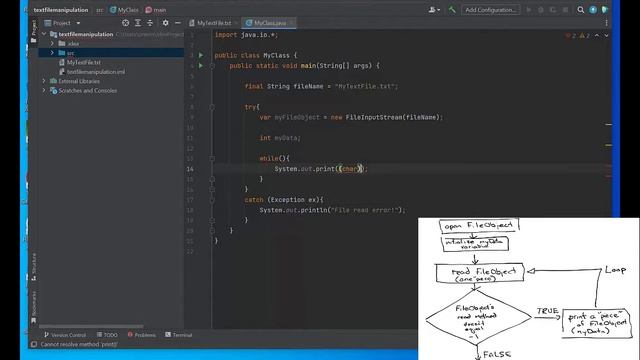
Task: Click the warning count inspection indicator
Action: click(585, 36)
